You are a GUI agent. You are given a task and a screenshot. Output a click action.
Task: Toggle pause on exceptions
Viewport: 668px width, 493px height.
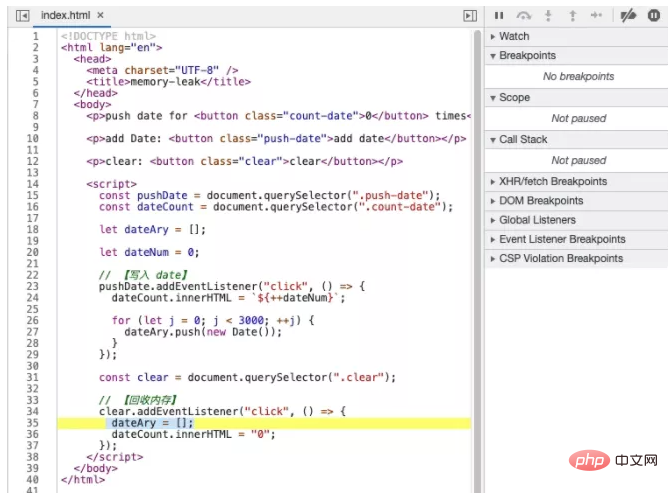pos(654,16)
